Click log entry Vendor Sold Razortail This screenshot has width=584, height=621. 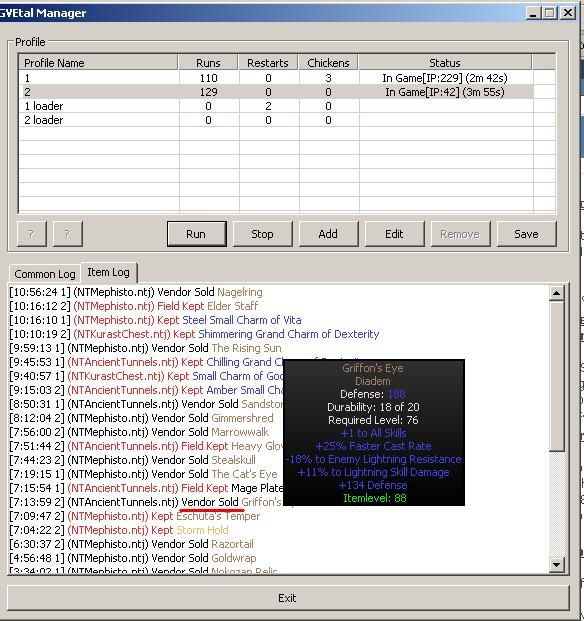pos(132,544)
